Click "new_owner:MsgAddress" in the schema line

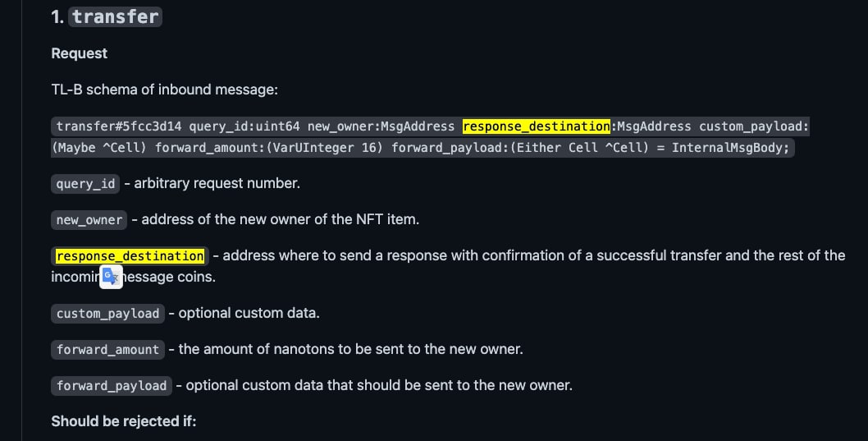click(381, 126)
